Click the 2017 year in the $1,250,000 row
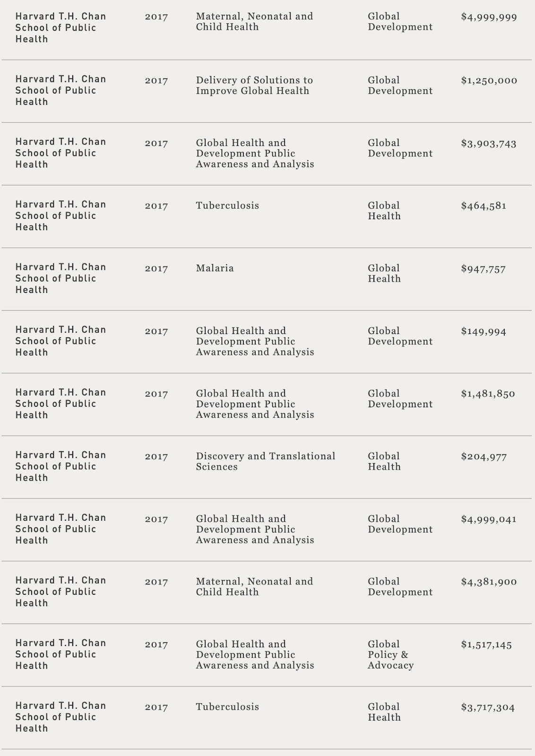The width and height of the screenshot is (535, 756). coord(156,81)
